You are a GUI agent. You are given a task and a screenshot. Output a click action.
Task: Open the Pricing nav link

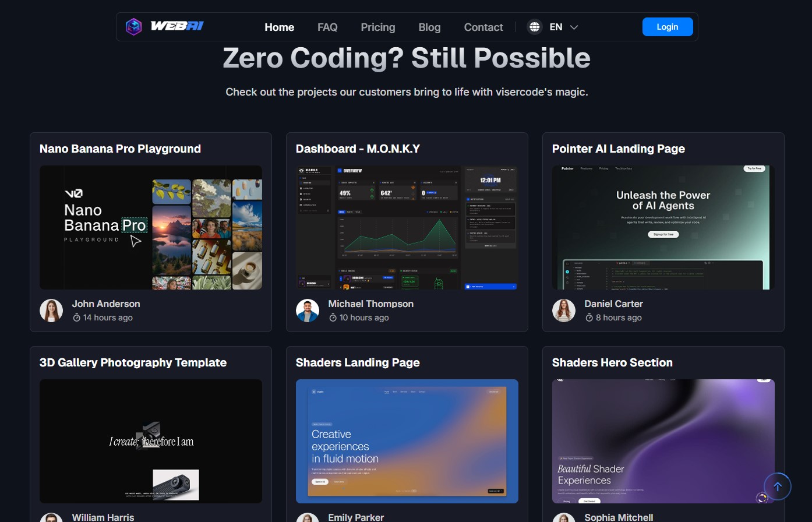pos(377,27)
